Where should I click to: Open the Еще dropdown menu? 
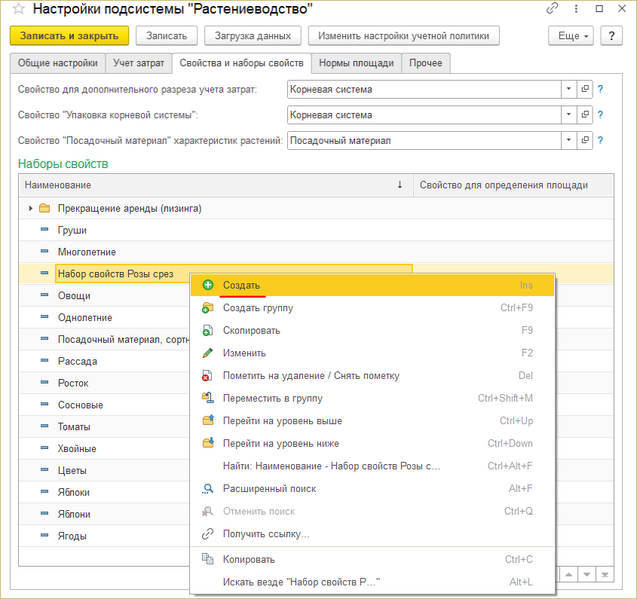[571, 36]
